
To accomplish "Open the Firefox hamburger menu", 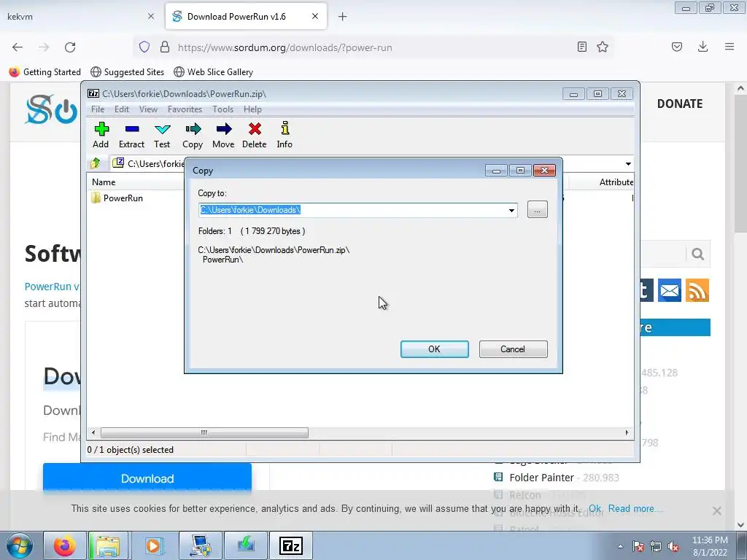I will point(729,47).
